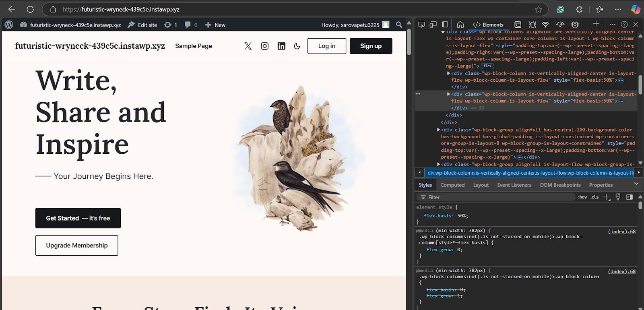Open Comments bubble in admin bar

coord(191,25)
